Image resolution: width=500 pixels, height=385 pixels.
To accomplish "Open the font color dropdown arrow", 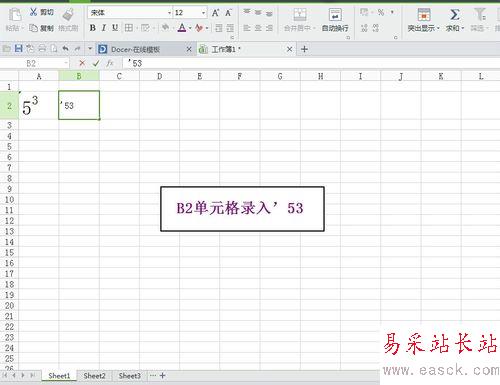I will coord(190,28).
